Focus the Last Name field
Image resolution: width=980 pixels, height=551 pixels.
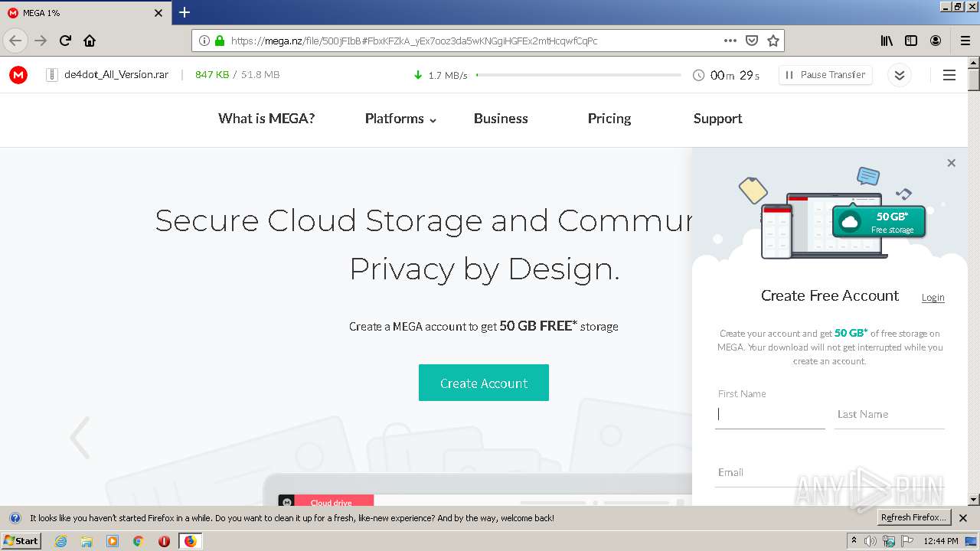pyautogui.click(x=889, y=414)
